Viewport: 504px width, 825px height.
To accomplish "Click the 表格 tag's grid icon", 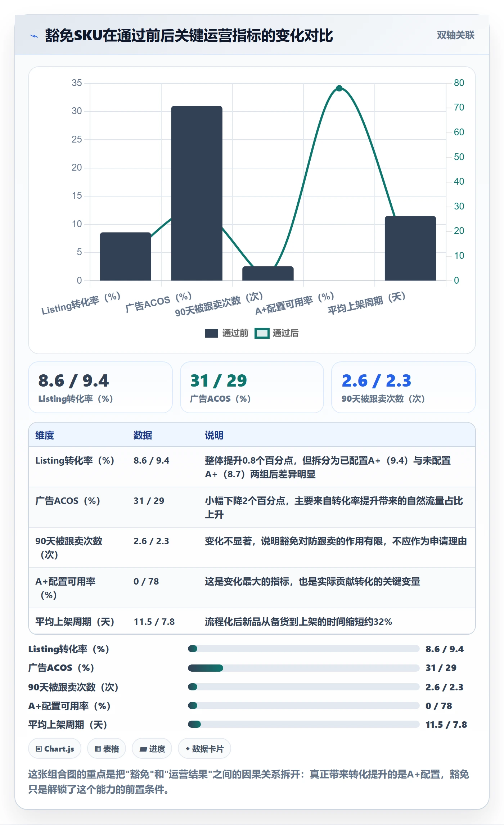I will pyautogui.click(x=98, y=749).
